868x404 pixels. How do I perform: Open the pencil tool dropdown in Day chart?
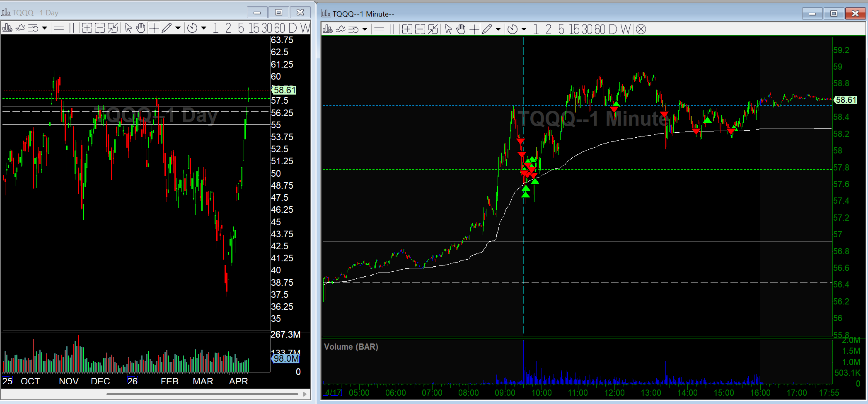coord(178,28)
